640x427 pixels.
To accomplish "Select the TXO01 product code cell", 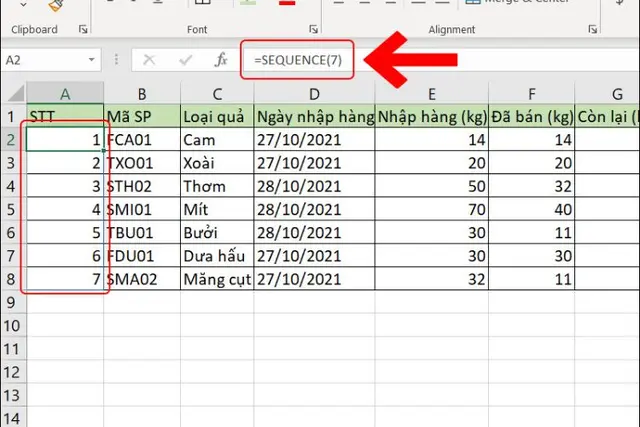I will pos(142,163).
